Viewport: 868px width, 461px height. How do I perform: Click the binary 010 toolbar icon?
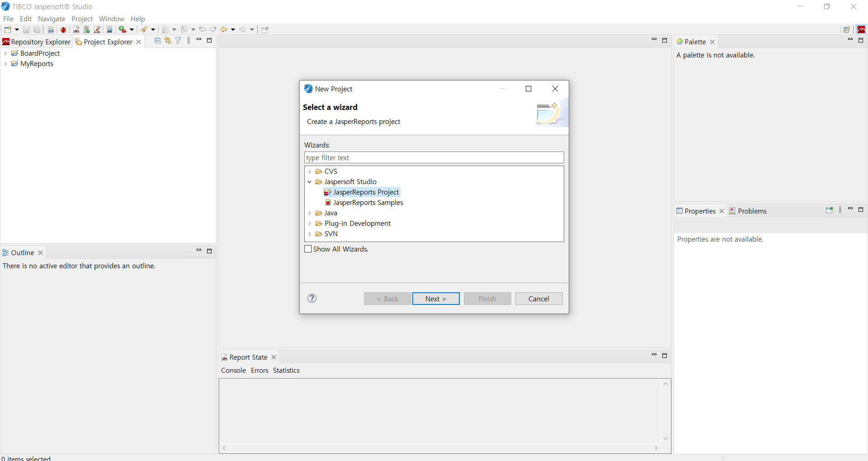(51, 30)
